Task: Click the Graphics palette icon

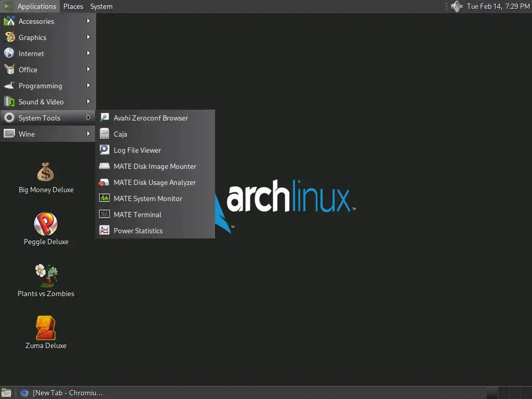Action: (9, 37)
